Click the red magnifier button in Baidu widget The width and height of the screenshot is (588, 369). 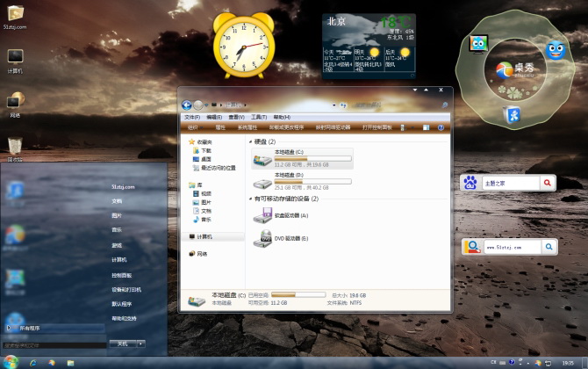548,183
